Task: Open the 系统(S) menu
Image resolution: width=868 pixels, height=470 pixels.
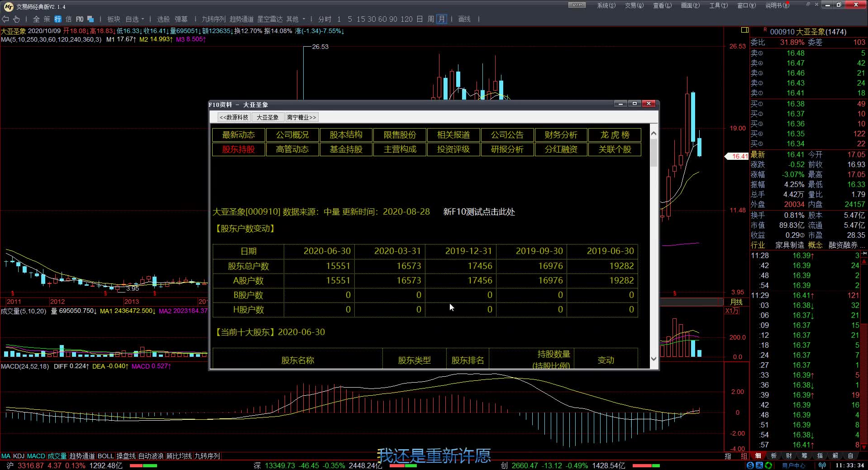Action: click(606, 5)
